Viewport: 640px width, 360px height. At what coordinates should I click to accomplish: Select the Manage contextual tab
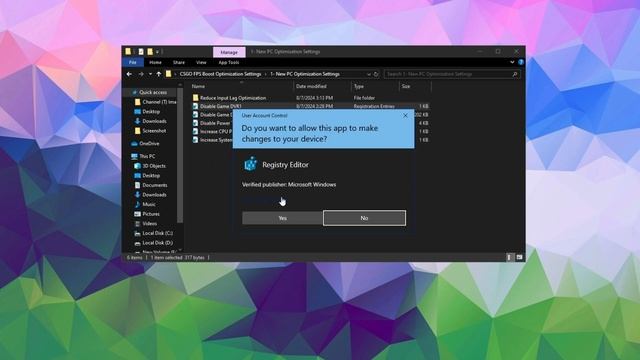point(229,52)
